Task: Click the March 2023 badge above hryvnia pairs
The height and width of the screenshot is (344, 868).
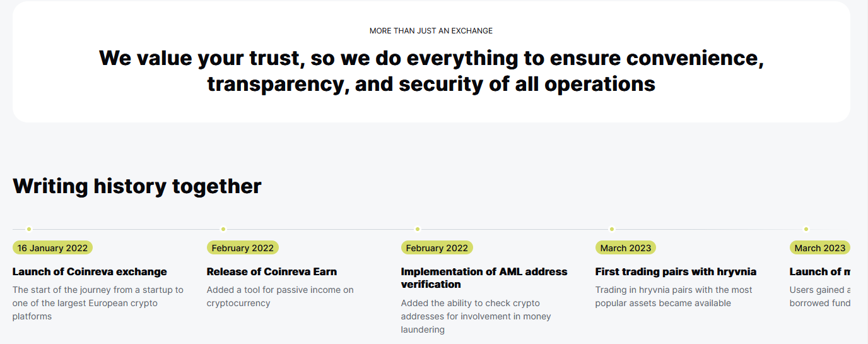Action: coord(626,248)
